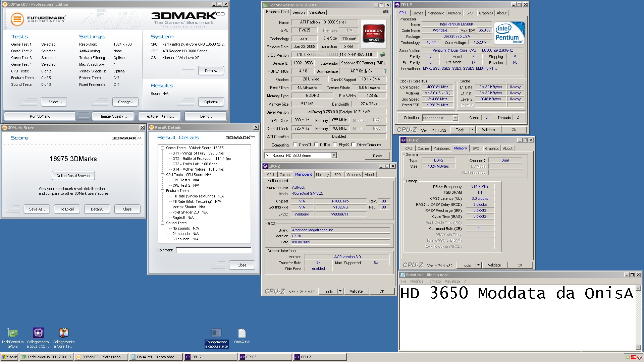644x362 pixels.
Task: Open Caches tab in the CPU window
Action: (418, 13)
